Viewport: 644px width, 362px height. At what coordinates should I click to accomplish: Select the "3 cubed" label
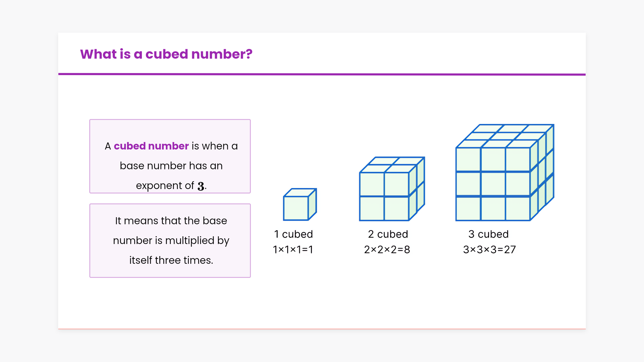click(x=488, y=234)
